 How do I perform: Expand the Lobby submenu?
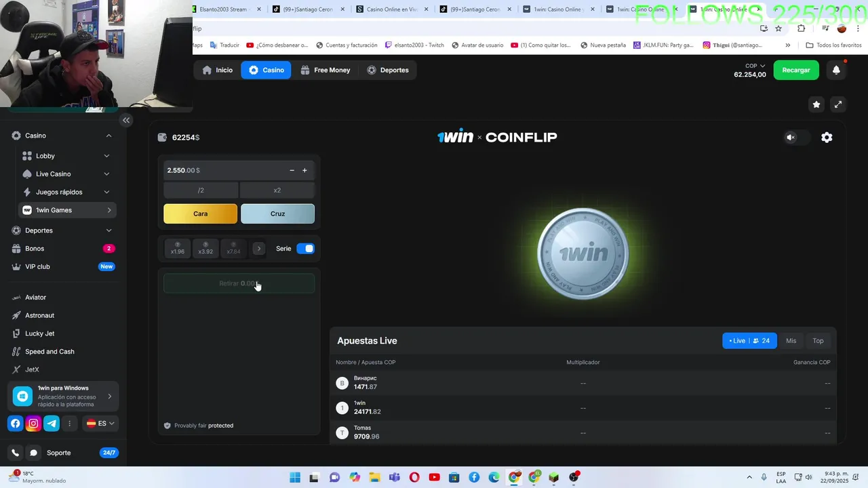click(x=106, y=156)
